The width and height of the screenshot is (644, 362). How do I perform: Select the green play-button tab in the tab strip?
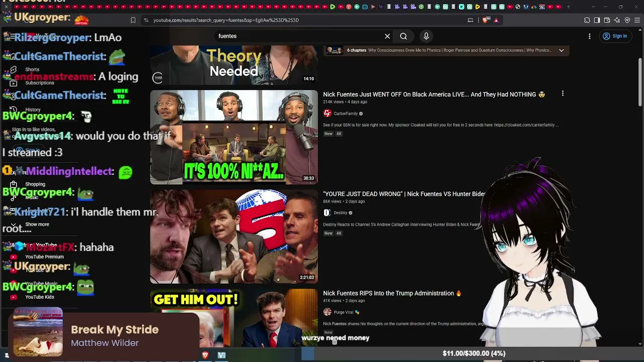click(333, 7)
